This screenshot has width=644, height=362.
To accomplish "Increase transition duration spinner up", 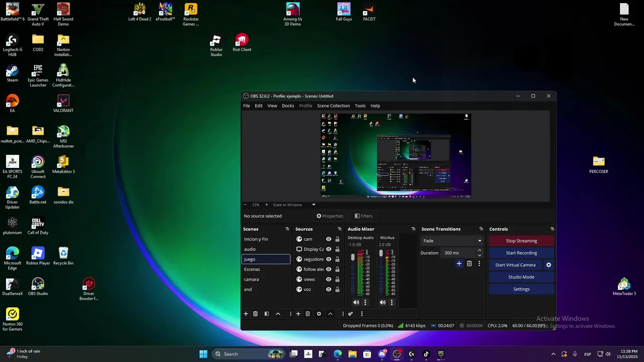I will click(479, 250).
